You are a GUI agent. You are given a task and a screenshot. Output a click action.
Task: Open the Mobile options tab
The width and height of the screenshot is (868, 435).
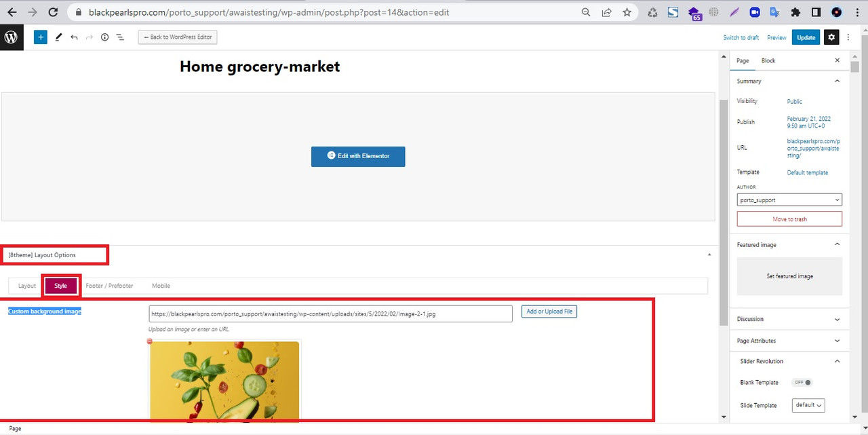pyautogui.click(x=161, y=286)
